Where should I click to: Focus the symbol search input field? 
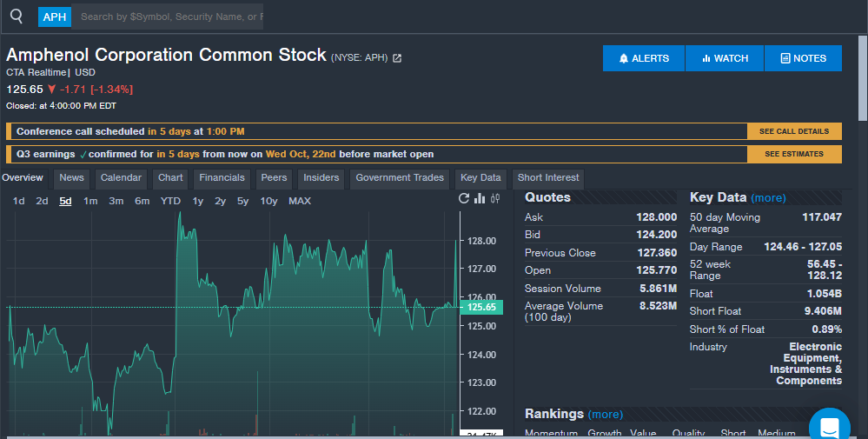pyautogui.click(x=168, y=17)
